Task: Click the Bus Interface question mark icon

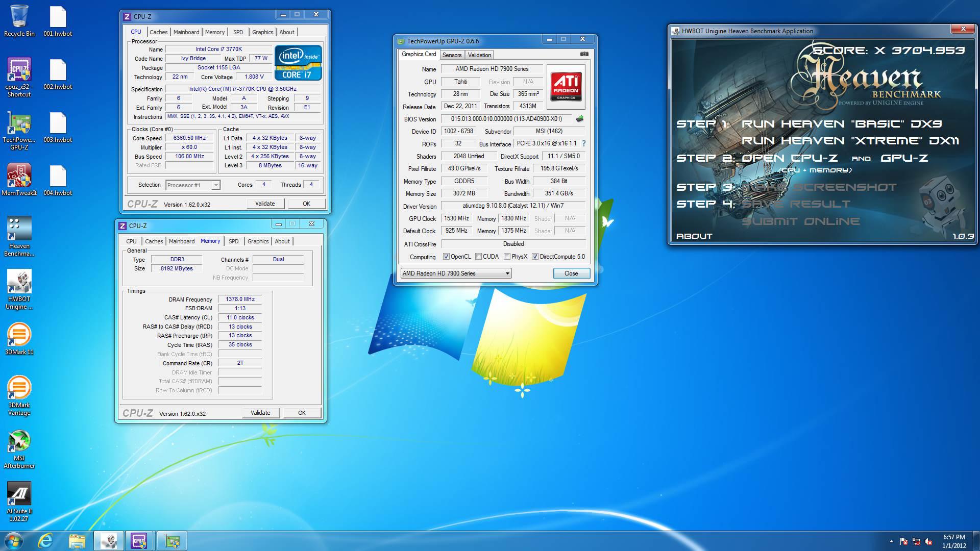Action: pyautogui.click(x=583, y=144)
